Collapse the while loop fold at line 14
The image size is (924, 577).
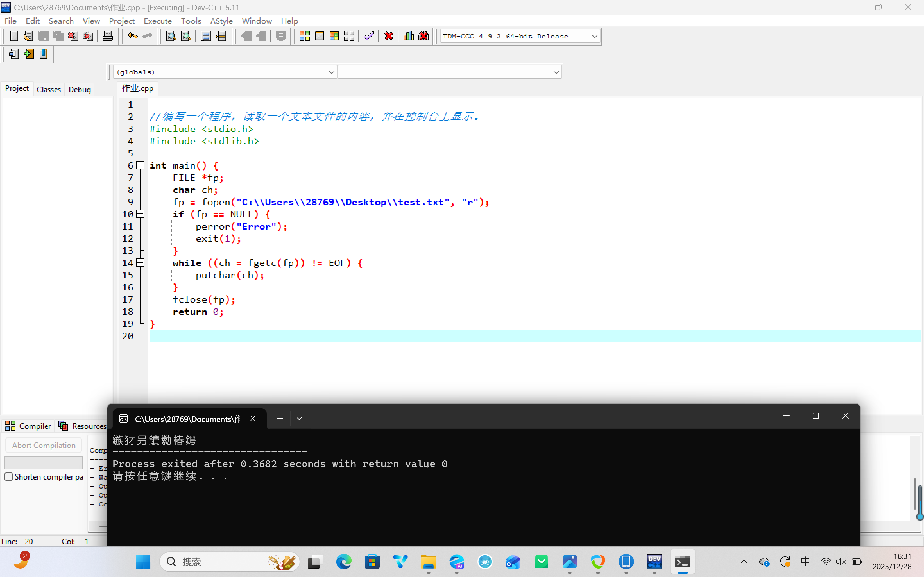pyautogui.click(x=141, y=263)
